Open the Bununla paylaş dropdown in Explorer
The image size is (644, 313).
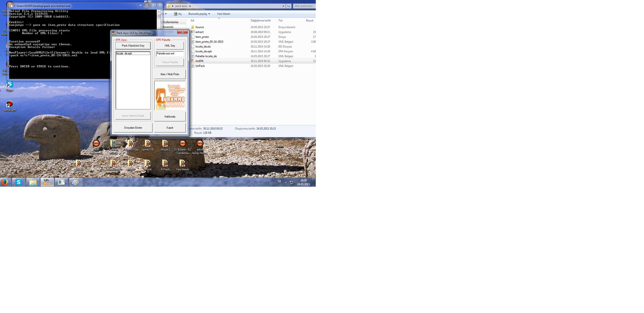(199, 14)
